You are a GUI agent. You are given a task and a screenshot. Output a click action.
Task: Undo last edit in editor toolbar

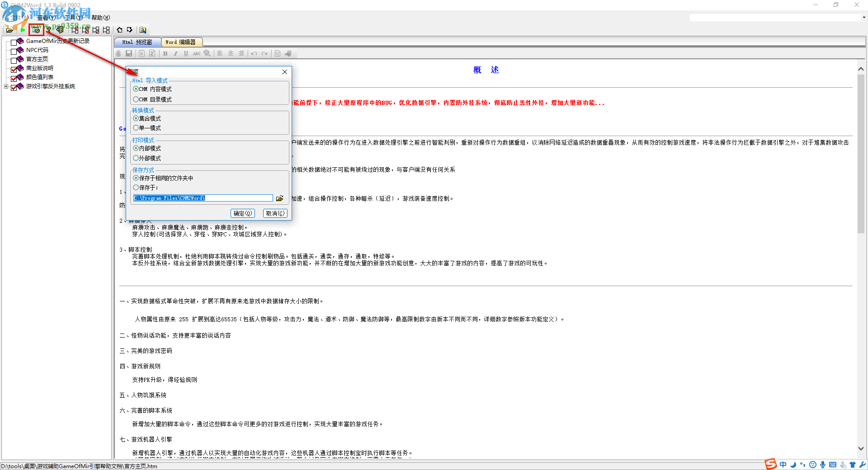pyautogui.click(x=254, y=53)
